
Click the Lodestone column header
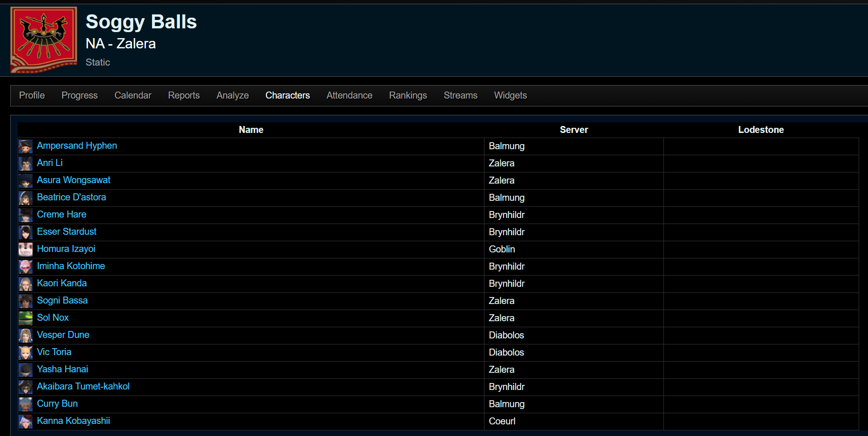tap(761, 130)
